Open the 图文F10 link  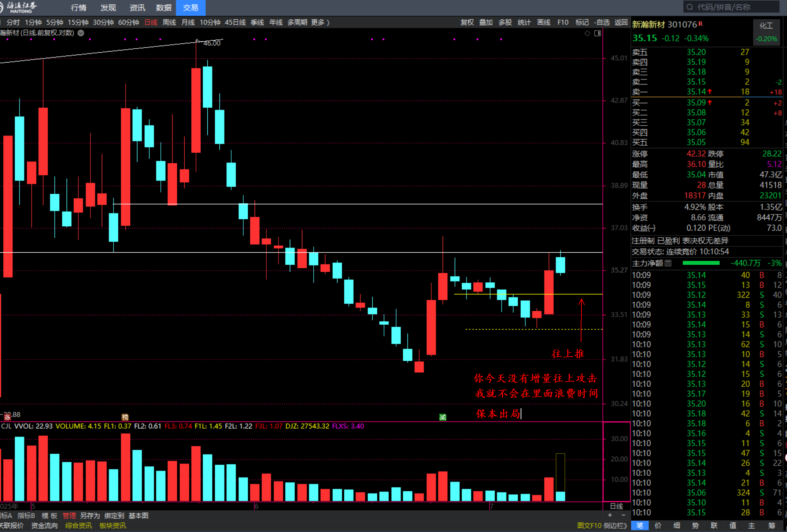coord(589,525)
